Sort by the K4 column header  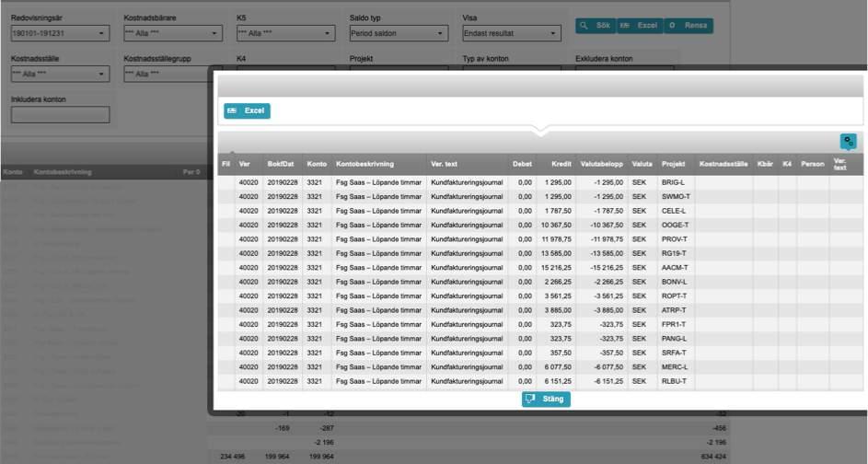tap(787, 164)
